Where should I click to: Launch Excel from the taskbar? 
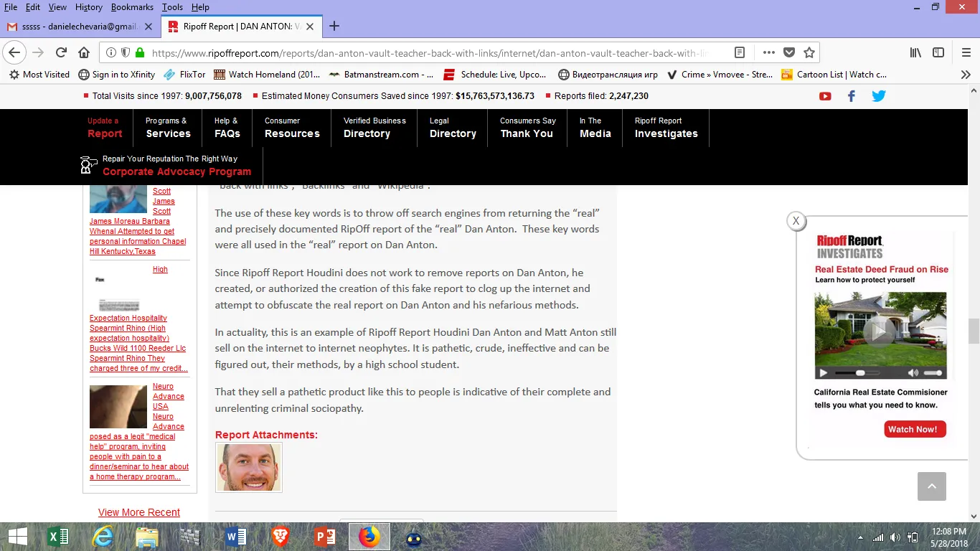pos(57,537)
